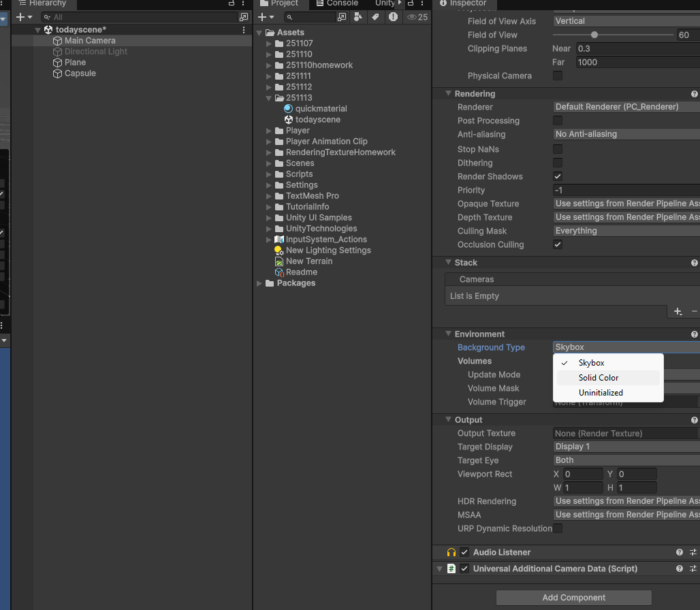
Task: Collapse the 251113 folder
Action: (x=268, y=98)
